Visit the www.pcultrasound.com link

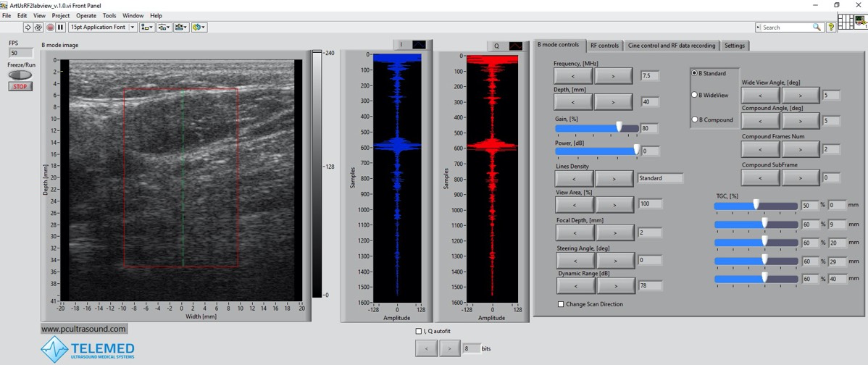pyautogui.click(x=83, y=329)
